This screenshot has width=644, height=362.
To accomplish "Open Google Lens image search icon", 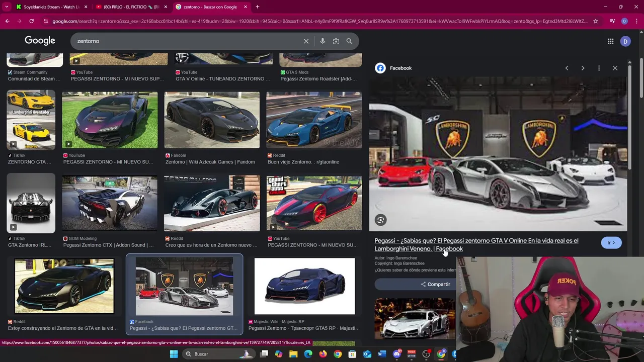I will coord(336,41).
